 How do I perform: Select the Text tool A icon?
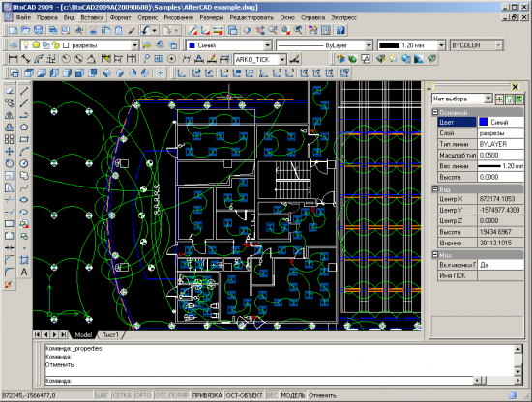click(24, 273)
